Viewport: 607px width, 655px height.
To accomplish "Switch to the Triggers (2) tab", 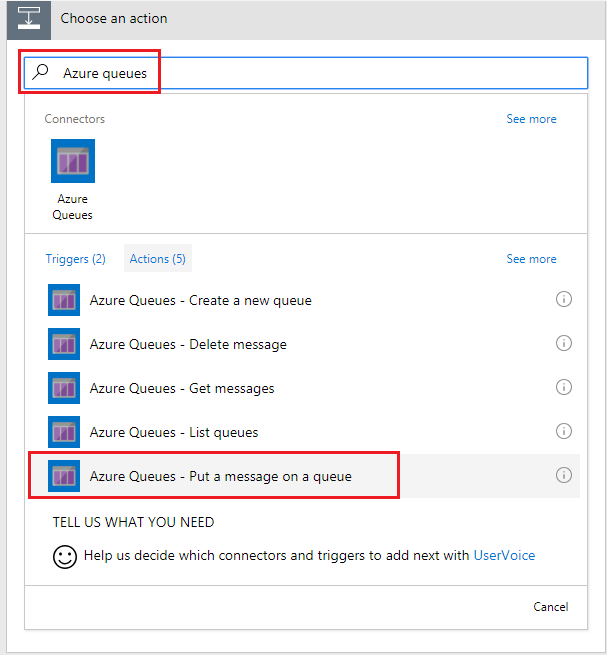I will click(76, 259).
